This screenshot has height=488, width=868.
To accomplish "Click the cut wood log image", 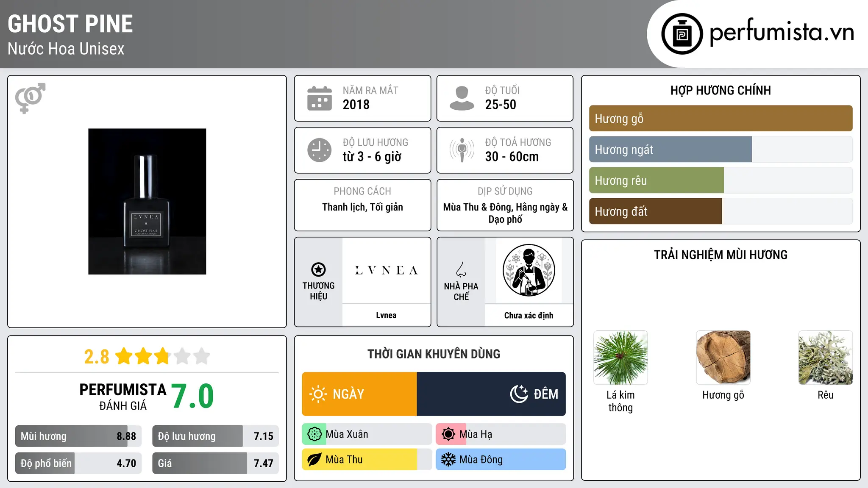I will pyautogui.click(x=723, y=358).
